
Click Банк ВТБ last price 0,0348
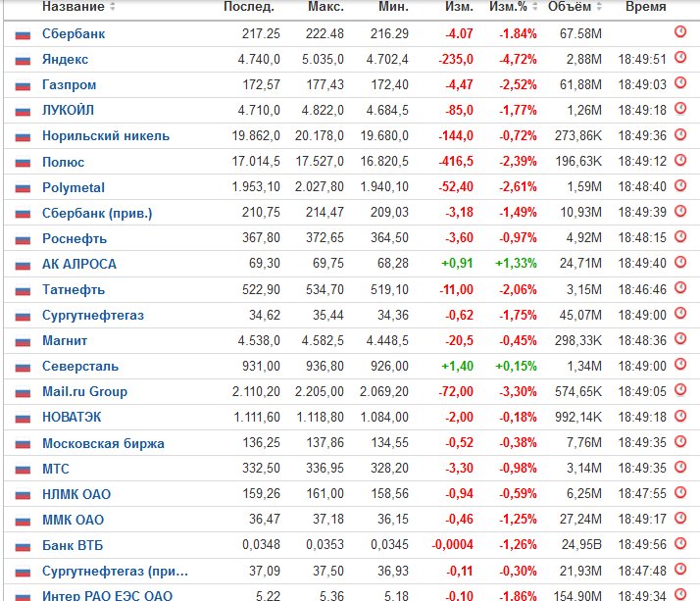(261, 545)
